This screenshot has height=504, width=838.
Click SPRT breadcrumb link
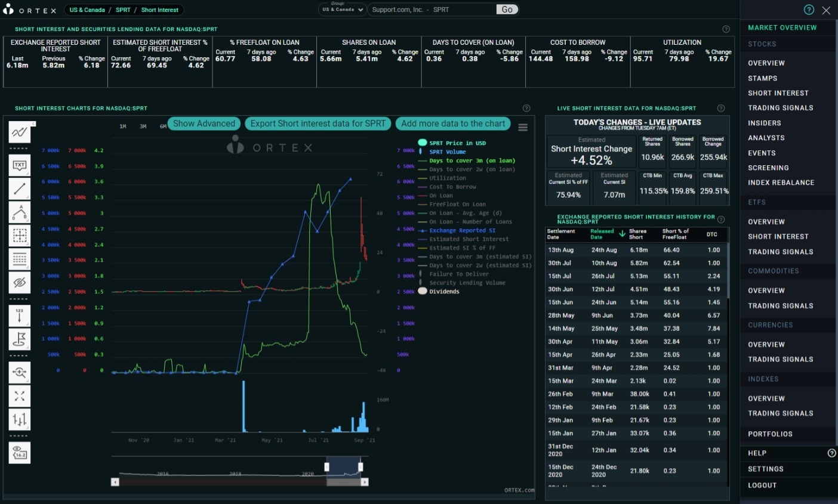pyautogui.click(x=123, y=10)
